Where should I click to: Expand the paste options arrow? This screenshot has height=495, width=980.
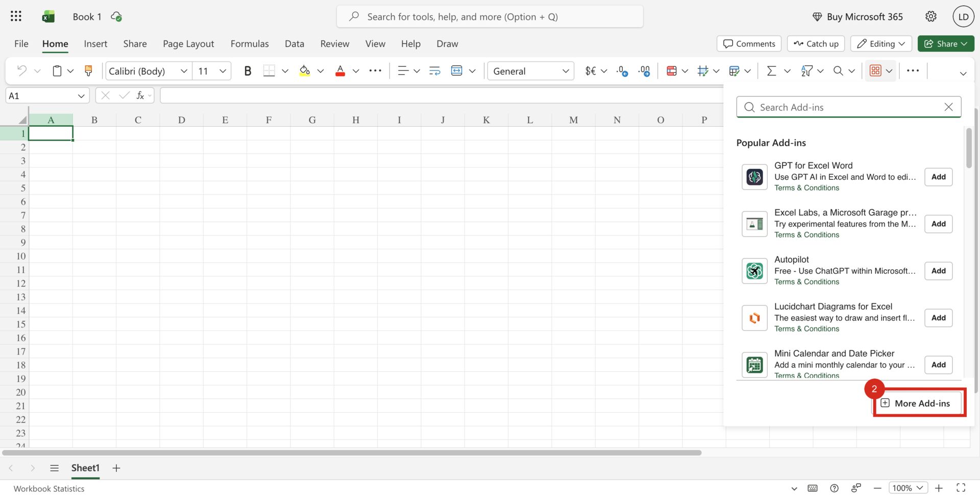70,71
